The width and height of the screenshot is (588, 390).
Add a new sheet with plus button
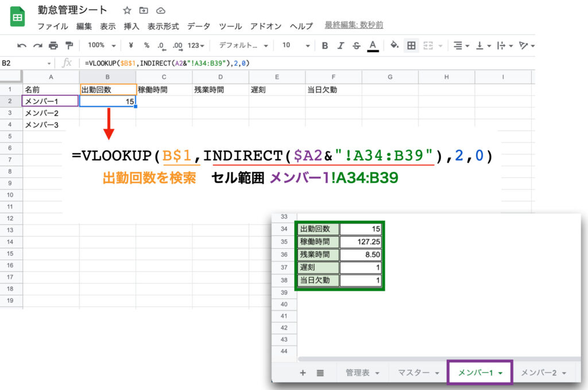303,373
